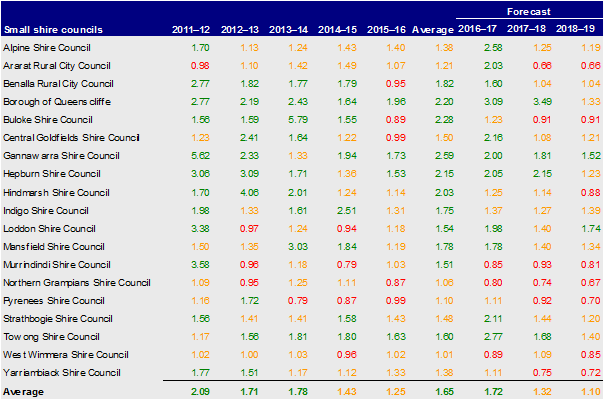Select the Pyrenees Shire Council label
The width and height of the screenshot is (604, 400).
tap(54, 301)
